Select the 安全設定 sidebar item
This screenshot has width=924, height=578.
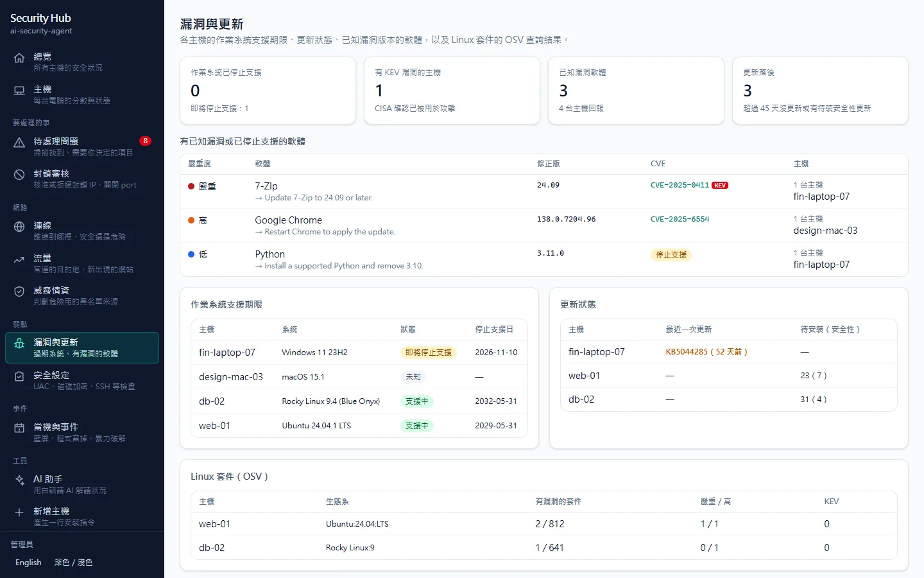tap(82, 380)
